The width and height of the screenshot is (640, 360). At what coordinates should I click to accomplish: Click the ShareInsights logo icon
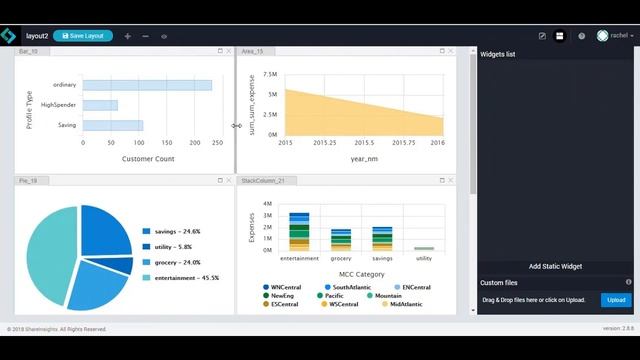[8, 36]
